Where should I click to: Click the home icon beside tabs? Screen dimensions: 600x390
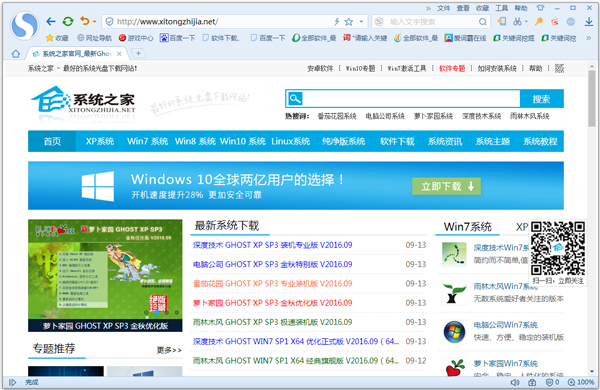click(x=16, y=54)
